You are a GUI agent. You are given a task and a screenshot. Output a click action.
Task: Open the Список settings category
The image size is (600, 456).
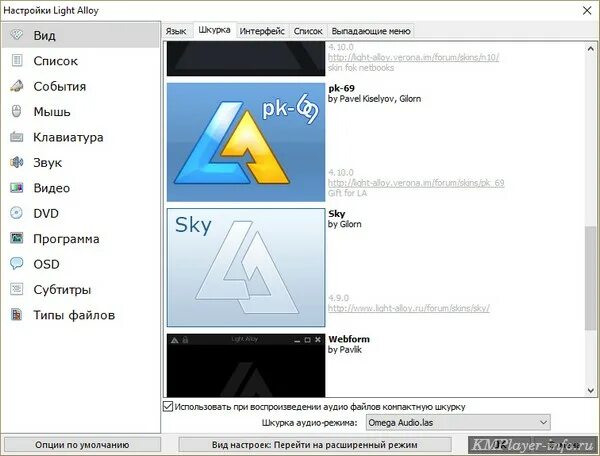click(x=80, y=60)
